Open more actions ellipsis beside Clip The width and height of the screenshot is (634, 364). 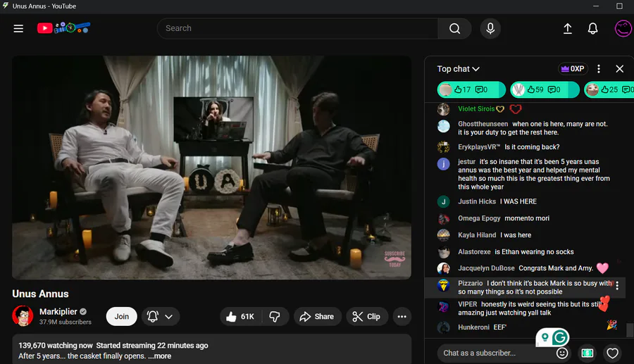click(x=402, y=316)
